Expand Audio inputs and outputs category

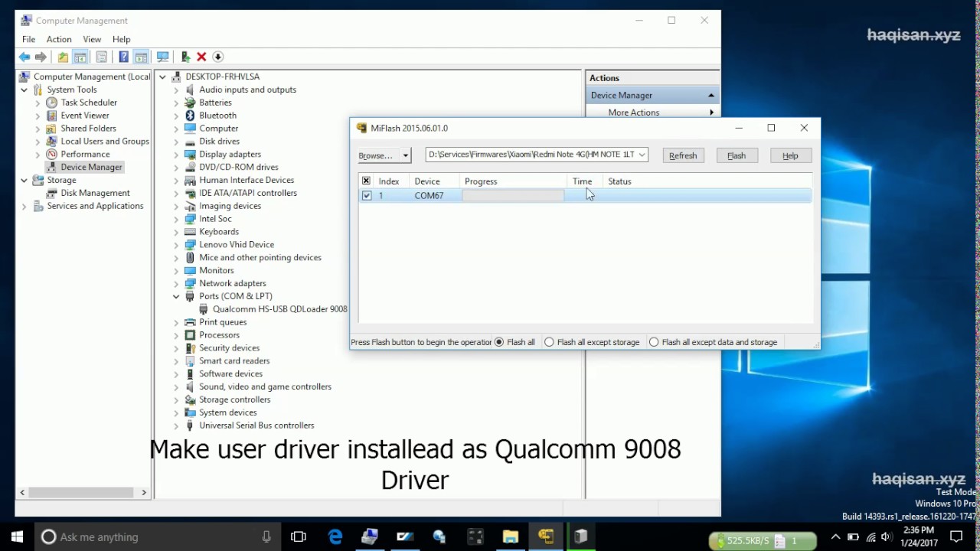pyautogui.click(x=176, y=90)
